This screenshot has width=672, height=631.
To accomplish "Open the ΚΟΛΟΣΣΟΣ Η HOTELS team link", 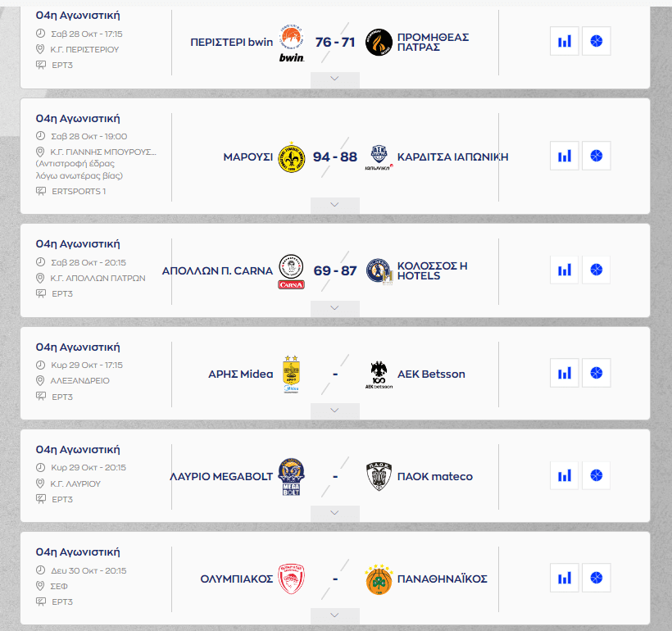I will coord(432,270).
